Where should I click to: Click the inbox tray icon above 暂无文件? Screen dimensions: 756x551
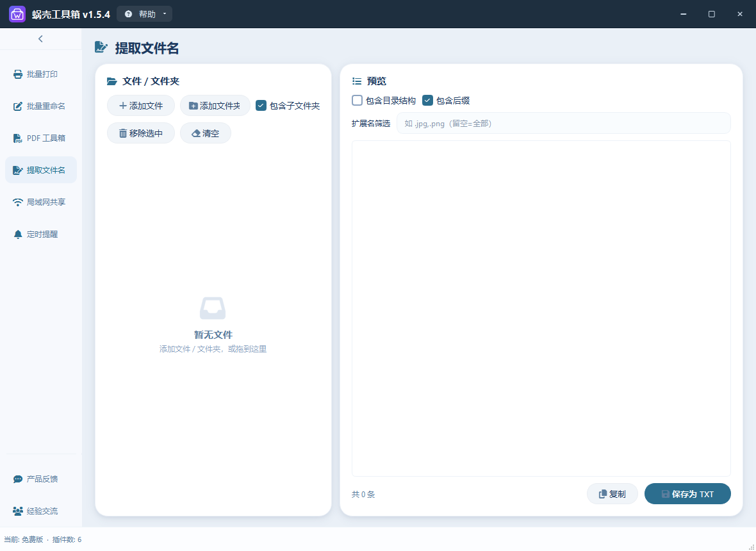[213, 309]
